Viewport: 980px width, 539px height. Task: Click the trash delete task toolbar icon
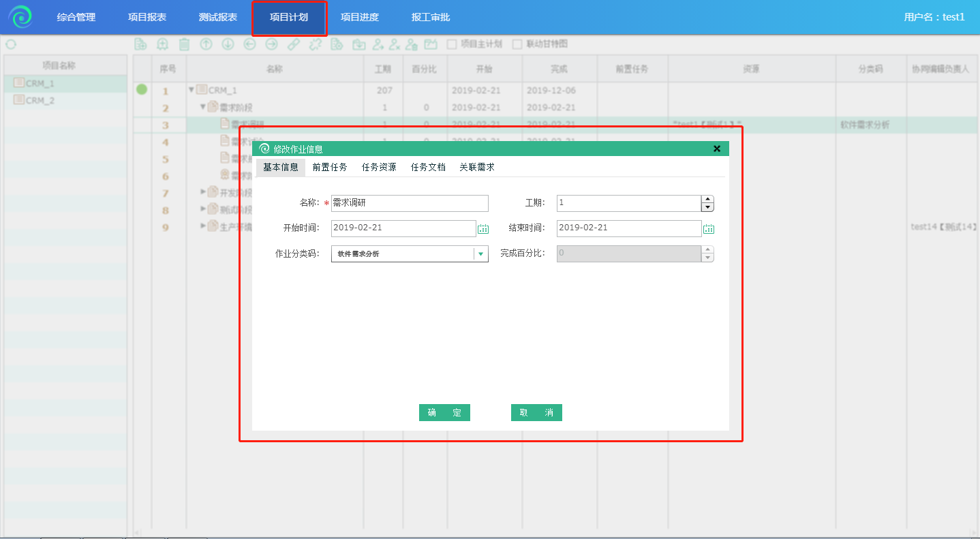184,44
